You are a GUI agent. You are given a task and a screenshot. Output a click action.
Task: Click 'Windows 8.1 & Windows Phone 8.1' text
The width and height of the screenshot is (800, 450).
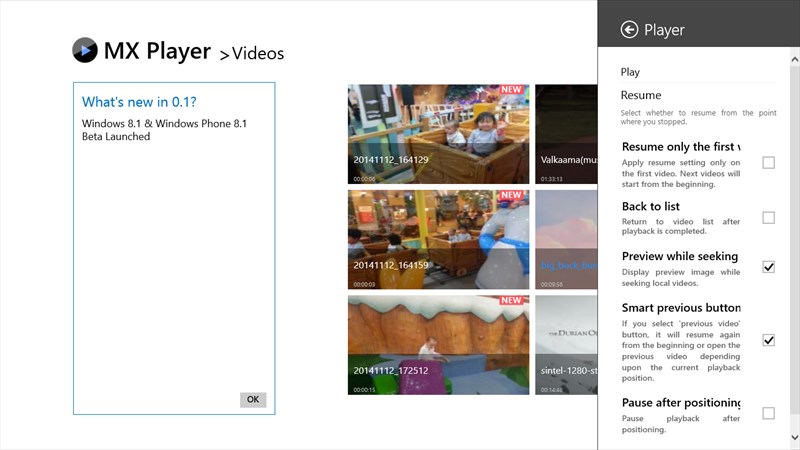coord(164,123)
